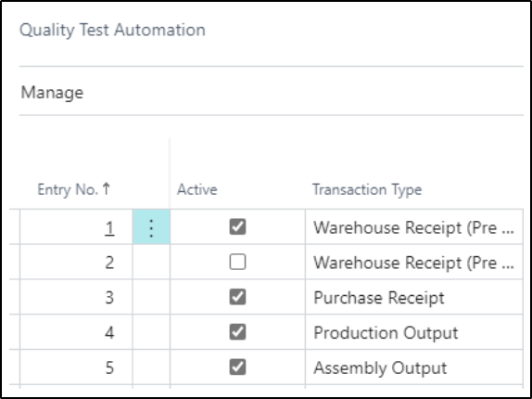Select entry number 3 cell
The image size is (532, 399).
coord(76,298)
